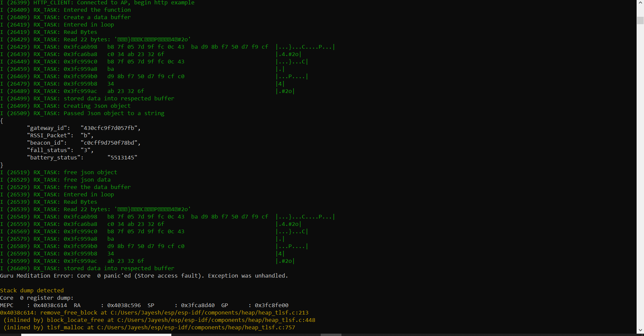
Task: Click the GP value 0x3fc8fe00
Action: [x=272, y=305]
